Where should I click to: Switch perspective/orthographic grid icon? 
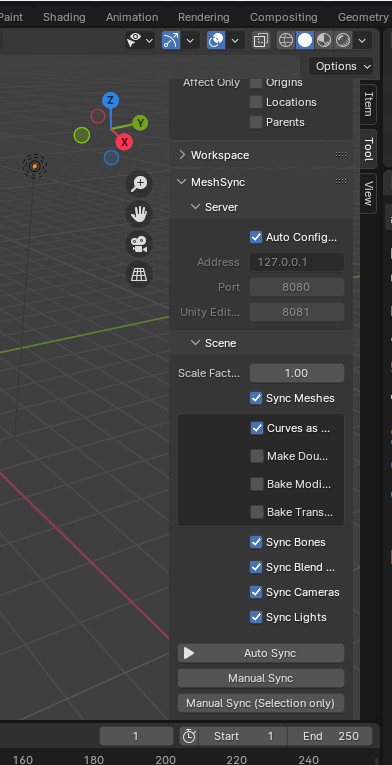139,274
